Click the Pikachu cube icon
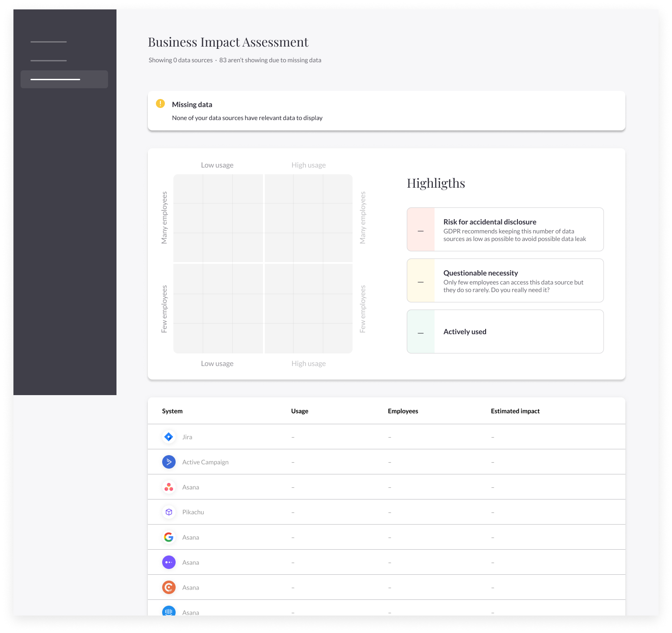 (x=169, y=512)
